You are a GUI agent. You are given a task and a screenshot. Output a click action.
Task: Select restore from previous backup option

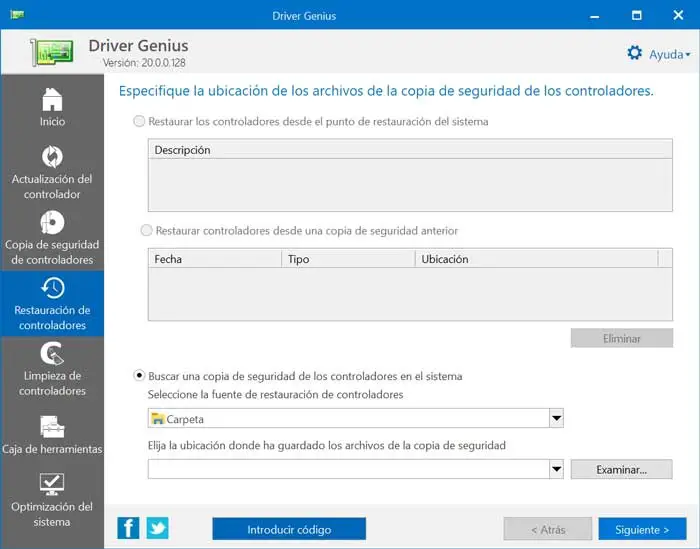point(146,230)
